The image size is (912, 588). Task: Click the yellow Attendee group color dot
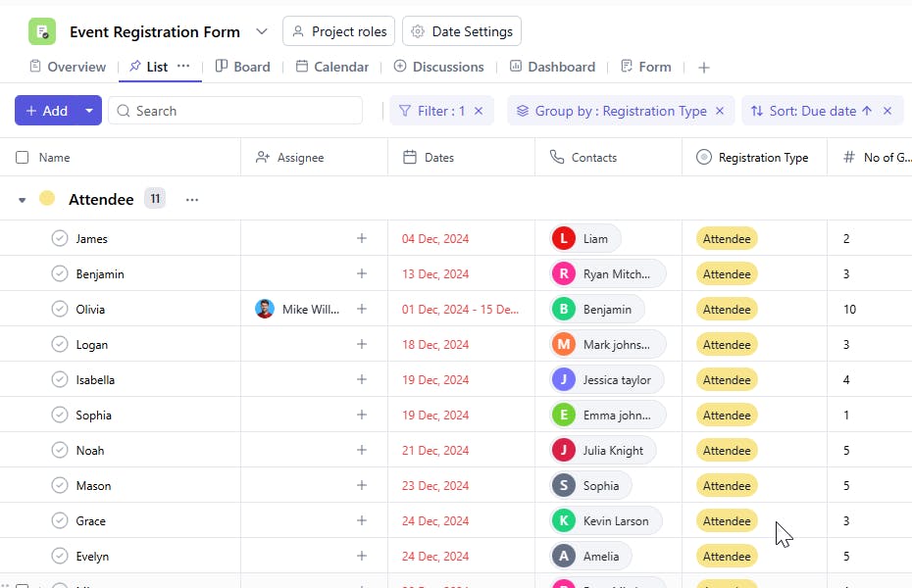[47, 199]
